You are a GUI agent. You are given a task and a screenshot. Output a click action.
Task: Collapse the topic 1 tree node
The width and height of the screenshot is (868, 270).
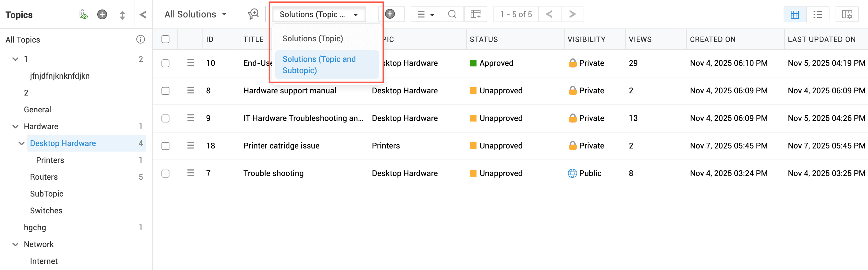coord(15,59)
